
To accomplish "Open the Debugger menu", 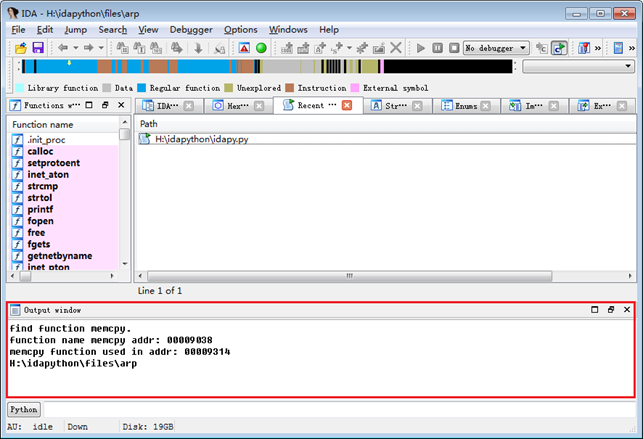I will [191, 30].
